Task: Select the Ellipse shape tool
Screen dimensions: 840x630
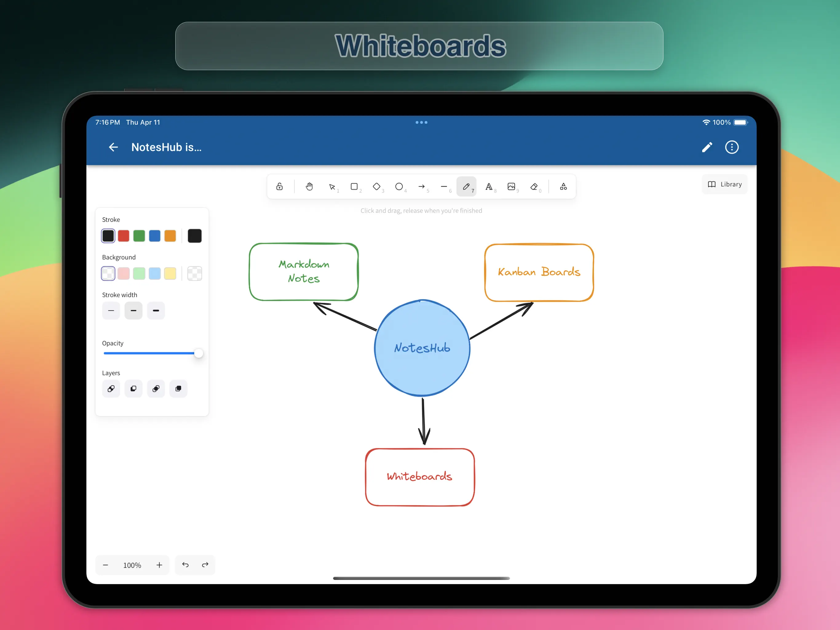Action: (399, 186)
